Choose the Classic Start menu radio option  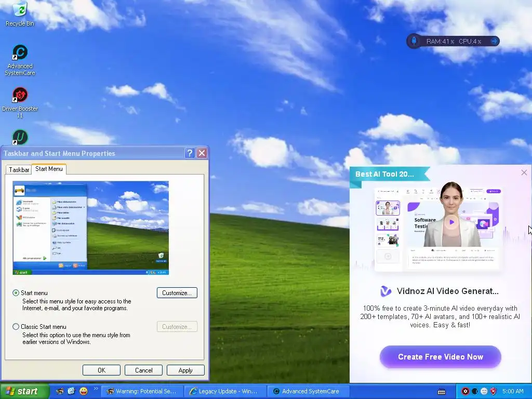[x=16, y=327]
